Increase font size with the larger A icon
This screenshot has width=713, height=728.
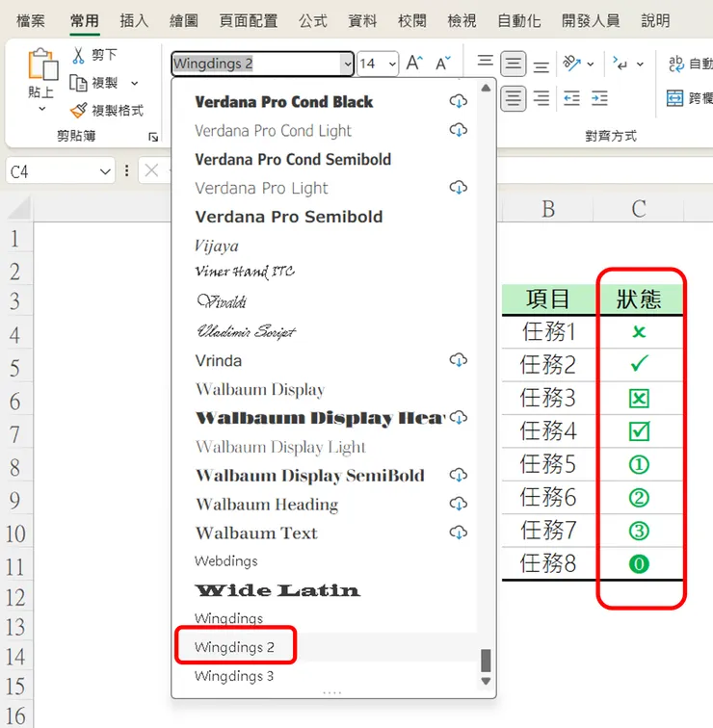click(x=414, y=63)
